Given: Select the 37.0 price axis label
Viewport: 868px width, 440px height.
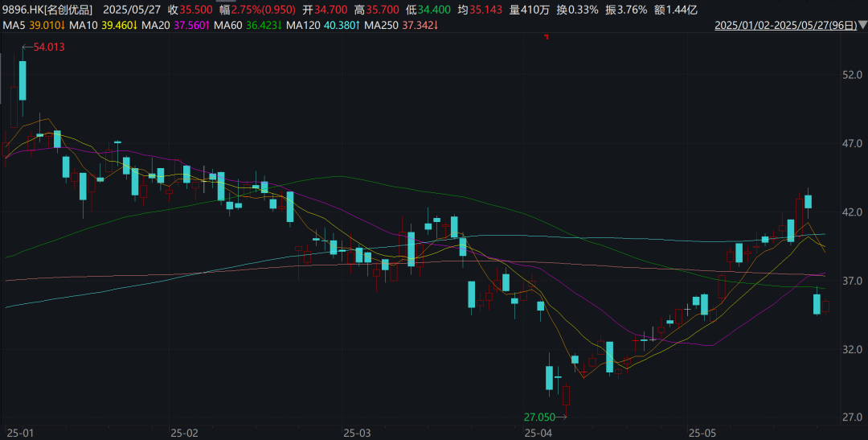Looking at the screenshot, I should [x=851, y=281].
